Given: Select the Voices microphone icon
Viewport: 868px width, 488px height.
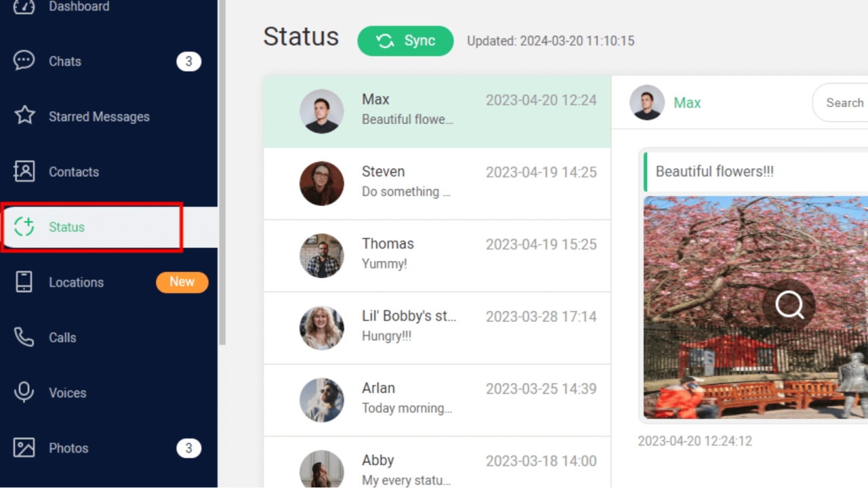Looking at the screenshot, I should (x=24, y=392).
